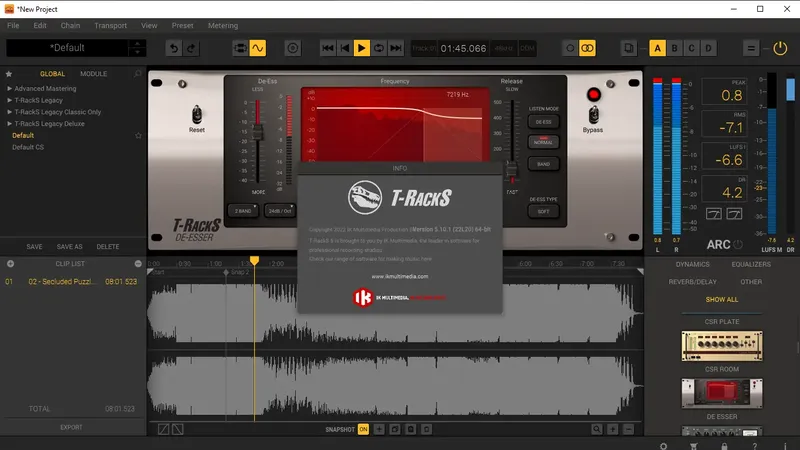
Task: Switch to waveform view icon
Action: (x=258, y=48)
